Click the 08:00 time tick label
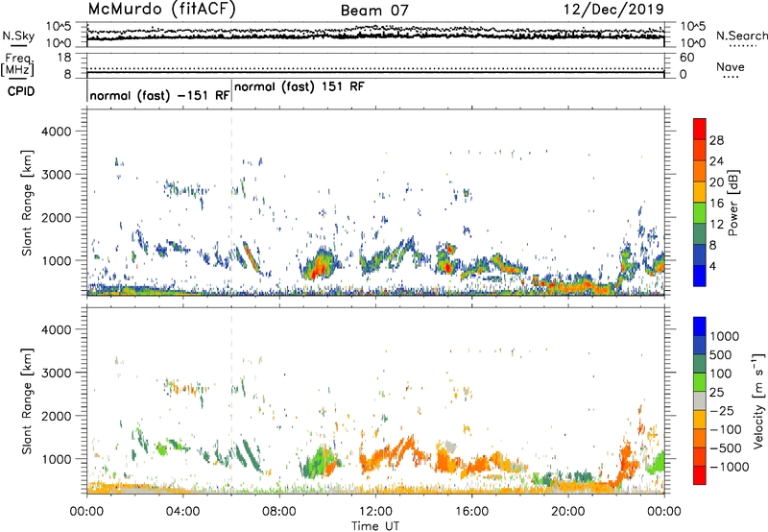 click(x=279, y=512)
